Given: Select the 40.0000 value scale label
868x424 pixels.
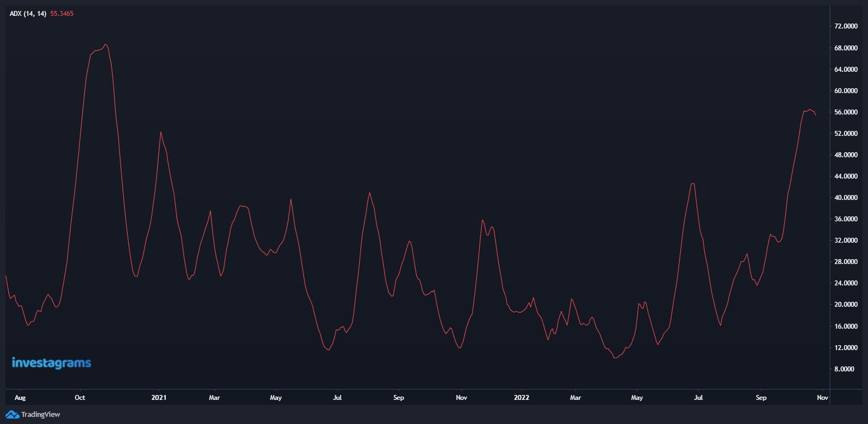Looking at the screenshot, I should click(x=846, y=198).
